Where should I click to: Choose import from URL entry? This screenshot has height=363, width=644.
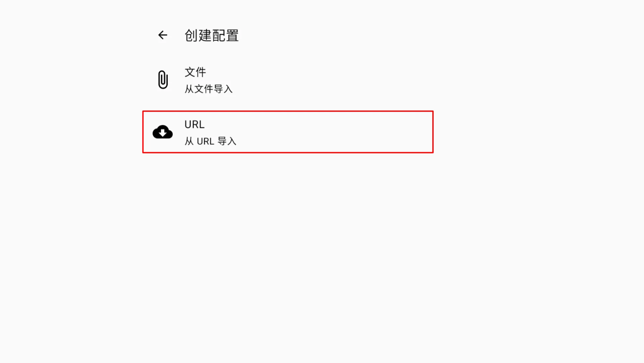pos(288,132)
